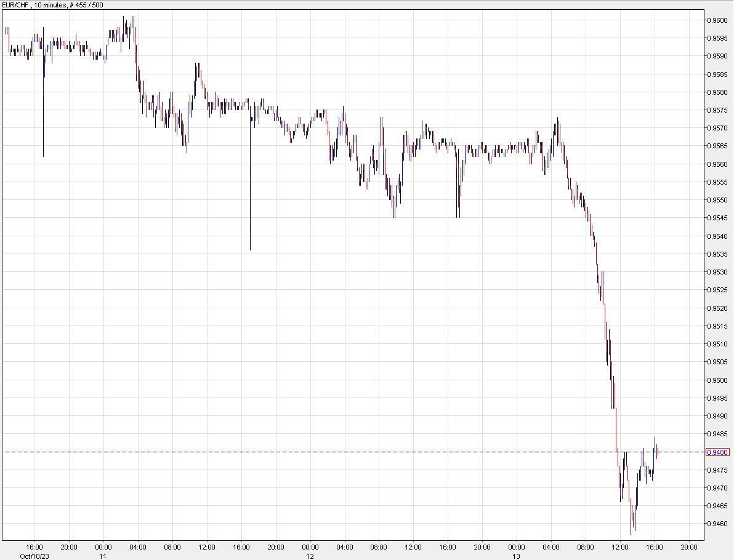Click the 0.9505 price axis label

pos(717,362)
